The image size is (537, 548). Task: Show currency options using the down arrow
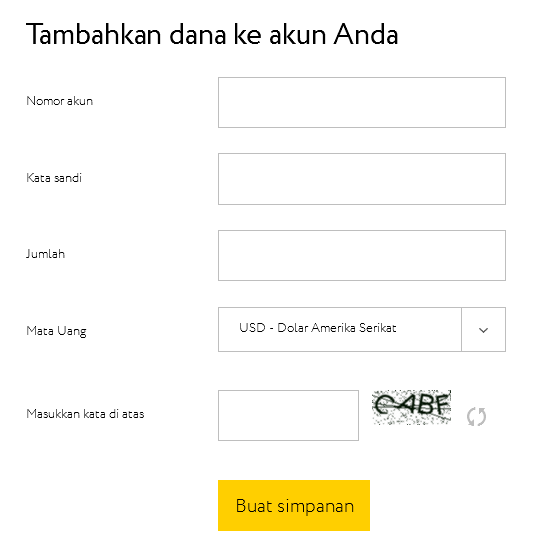(x=483, y=330)
